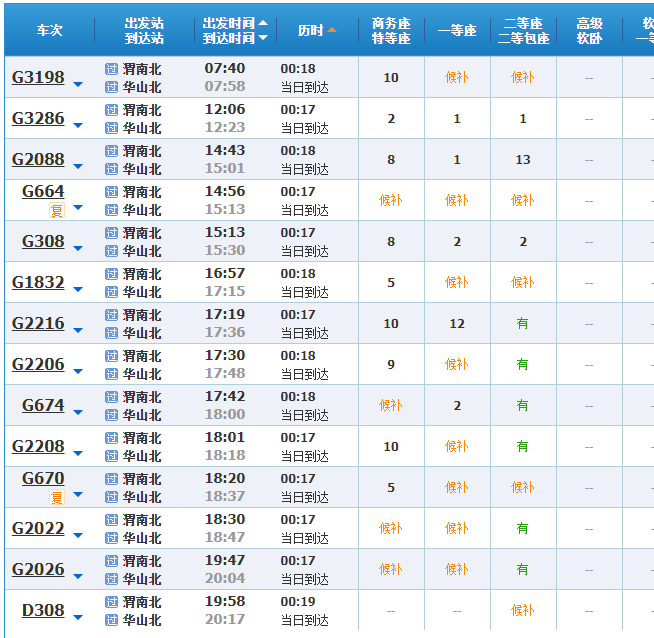
Task: Click 候补 under 二等座 for D308
Action: (522, 610)
